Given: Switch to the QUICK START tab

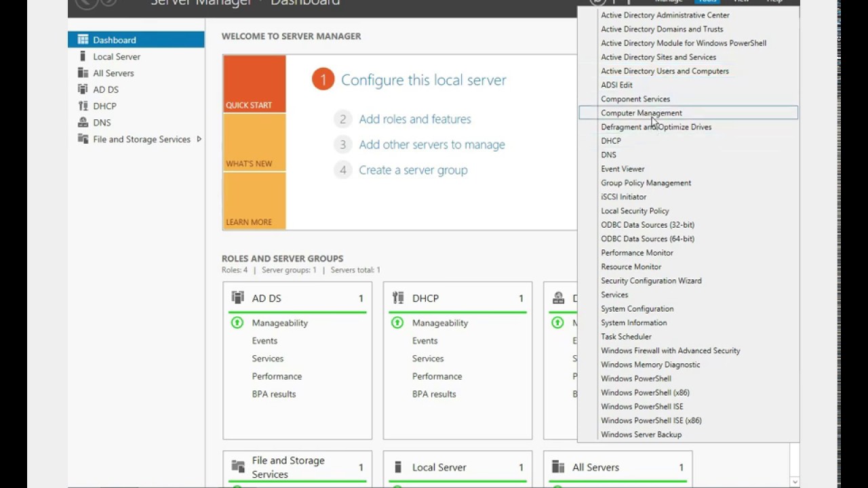Looking at the screenshot, I should (x=254, y=83).
